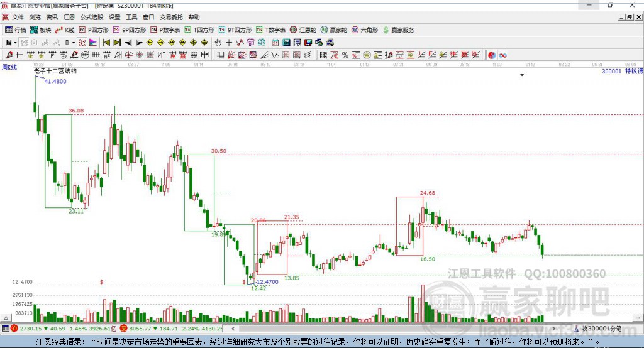The image size is (644, 348).
Task: Open the 文件 menu
Action: coord(18,17)
